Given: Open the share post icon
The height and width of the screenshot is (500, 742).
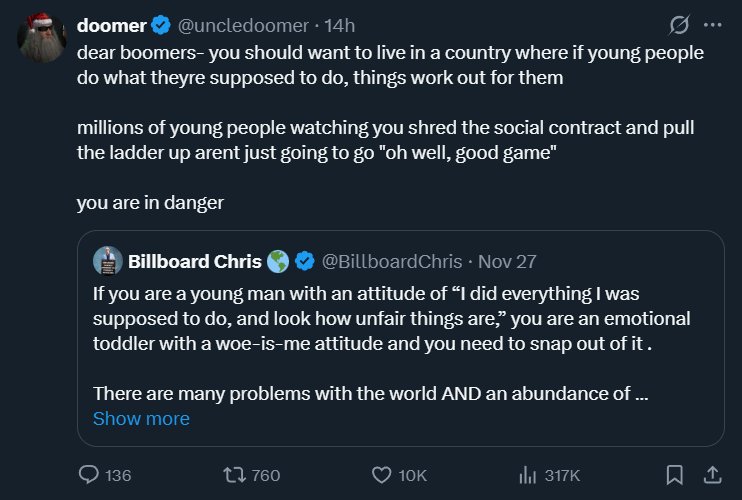Looking at the screenshot, I should 713,474.
